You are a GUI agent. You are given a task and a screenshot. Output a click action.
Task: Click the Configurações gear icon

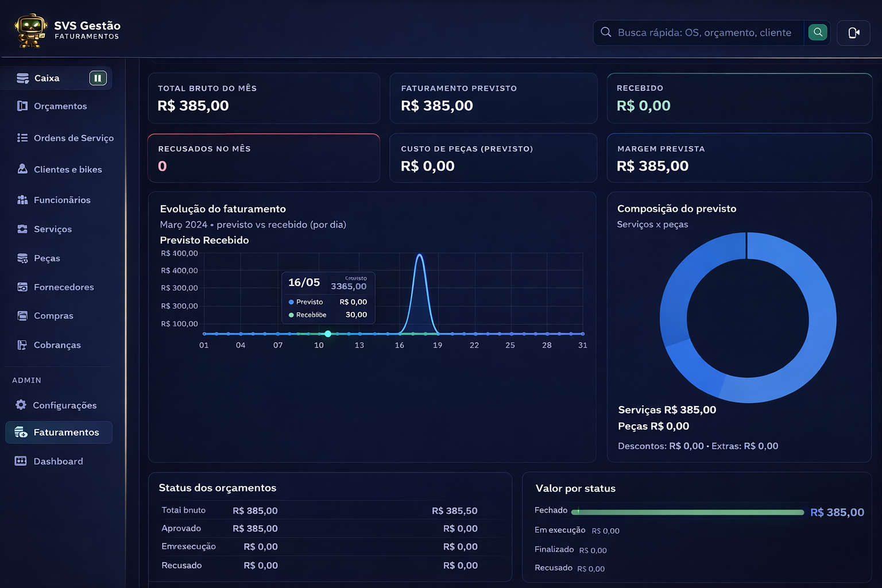click(21, 405)
